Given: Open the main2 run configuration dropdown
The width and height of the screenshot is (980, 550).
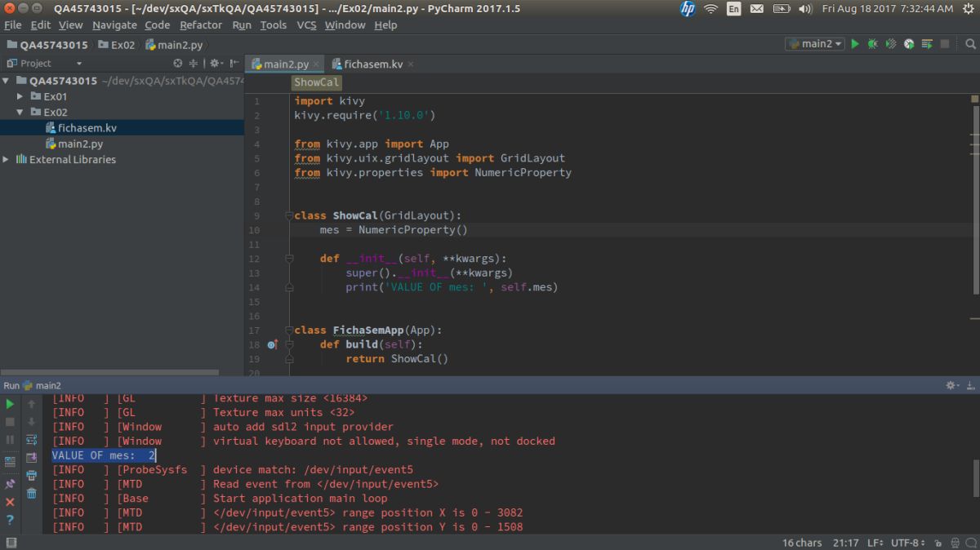Looking at the screenshot, I should (x=815, y=44).
